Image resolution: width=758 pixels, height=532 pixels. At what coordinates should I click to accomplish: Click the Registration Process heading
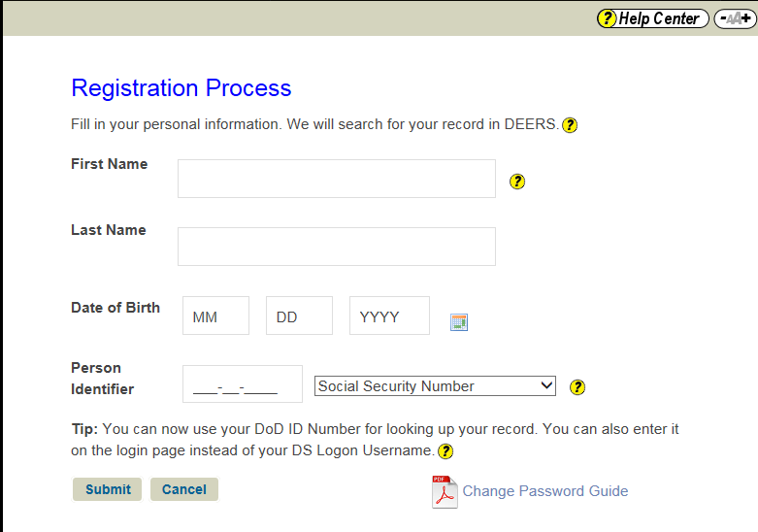[x=181, y=88]
